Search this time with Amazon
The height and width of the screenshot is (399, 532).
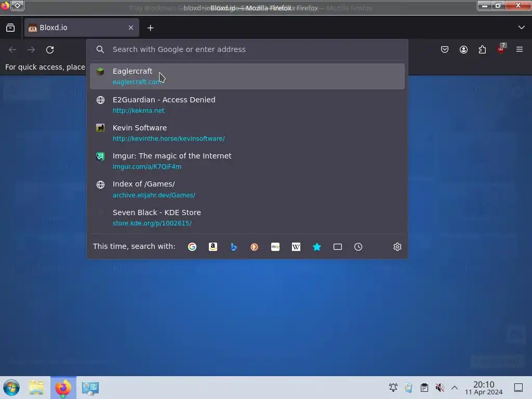(212, 247)
